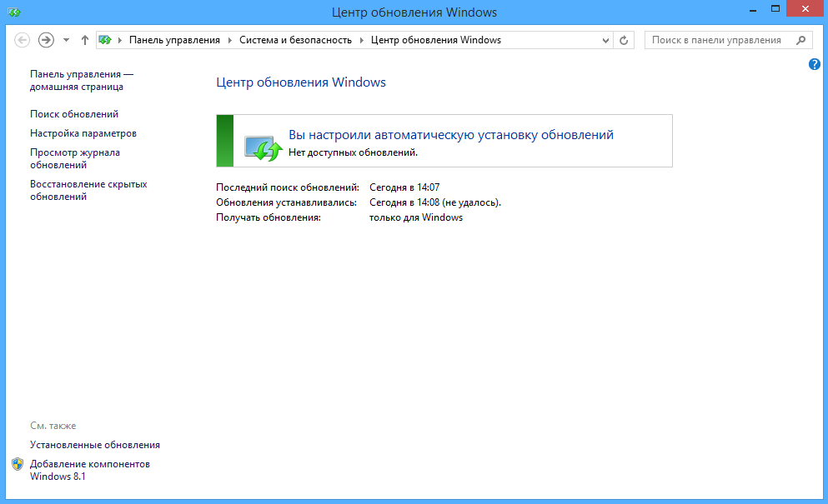Image resolution: width=828 pixels, height=504 pixels.
Task: Expand the arrow before Панель управления breadcrumb
Action: coord(120,40)
